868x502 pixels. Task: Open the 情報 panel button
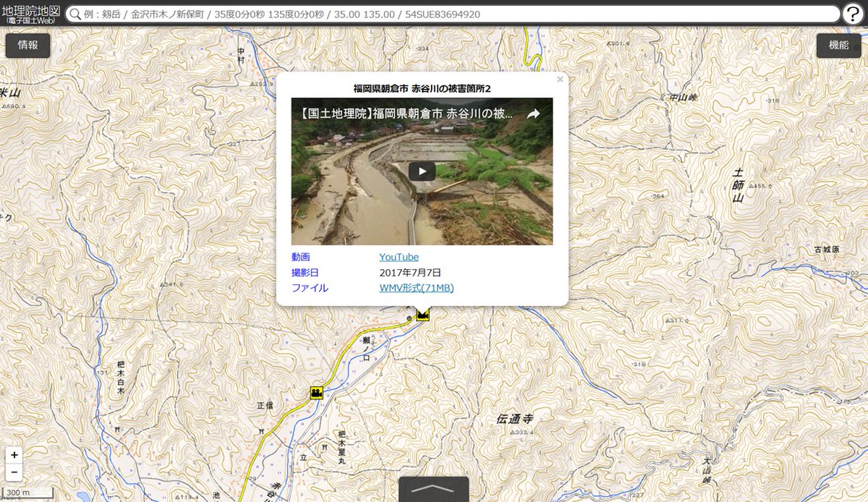tap(28, 46)
